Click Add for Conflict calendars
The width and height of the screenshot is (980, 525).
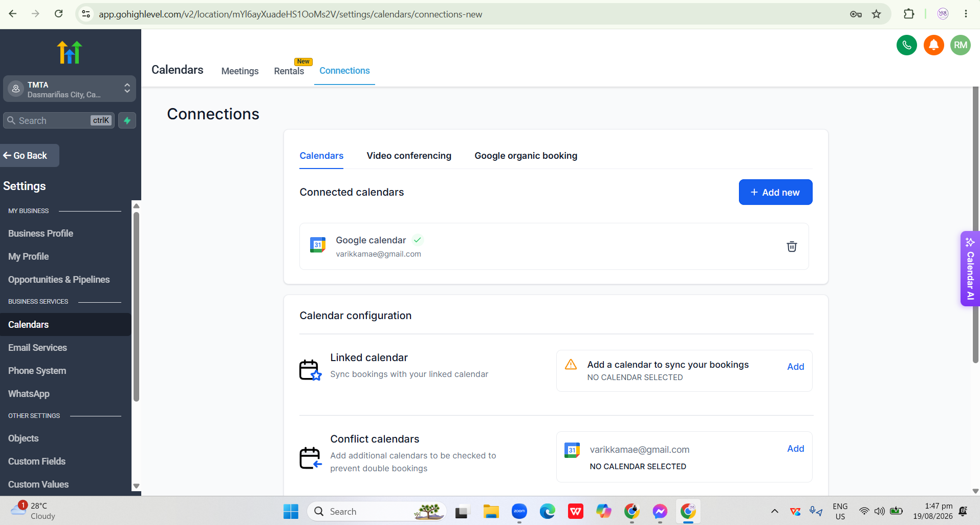795,449
